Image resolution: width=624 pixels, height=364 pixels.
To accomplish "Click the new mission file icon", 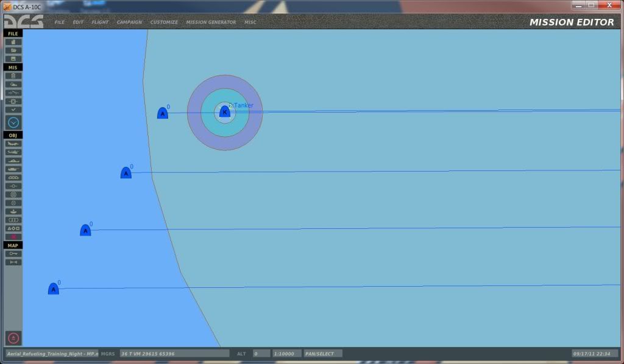I will 13,42.
